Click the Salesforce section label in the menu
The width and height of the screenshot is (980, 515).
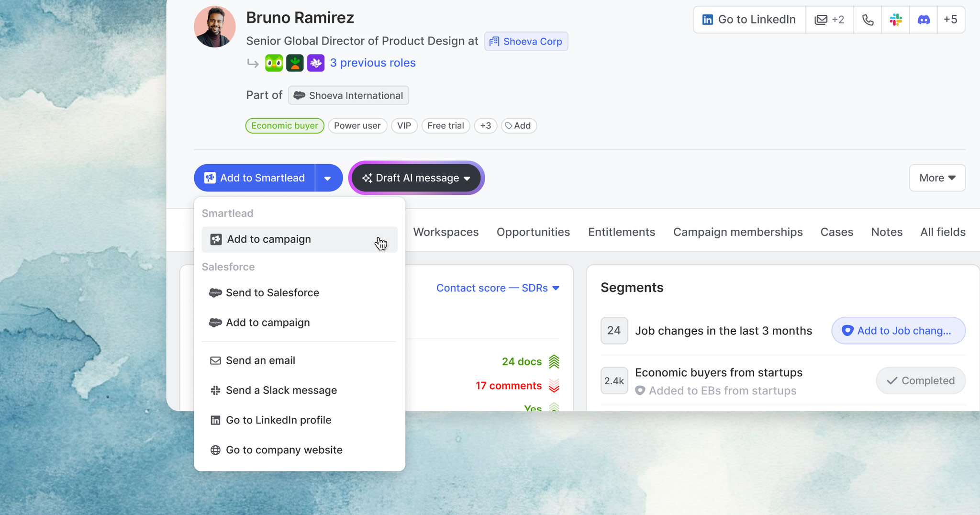pyautogui.click(x=228, y=267)
